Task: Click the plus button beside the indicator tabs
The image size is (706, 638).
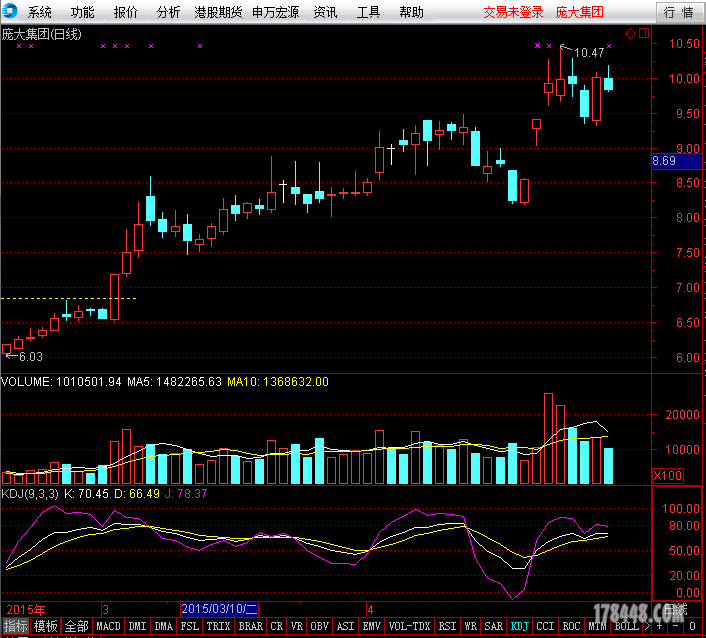Action: pyautogui.click(x=659, y=626)
